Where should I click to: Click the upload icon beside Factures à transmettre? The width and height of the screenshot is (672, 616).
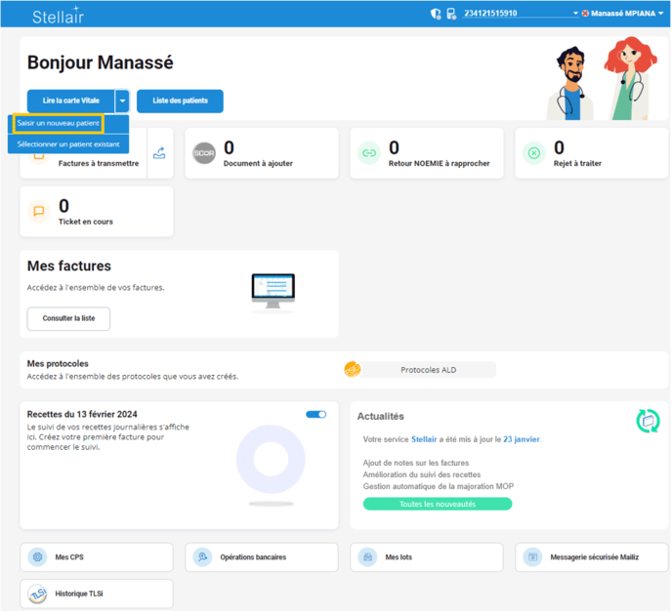tap(159, 153)
